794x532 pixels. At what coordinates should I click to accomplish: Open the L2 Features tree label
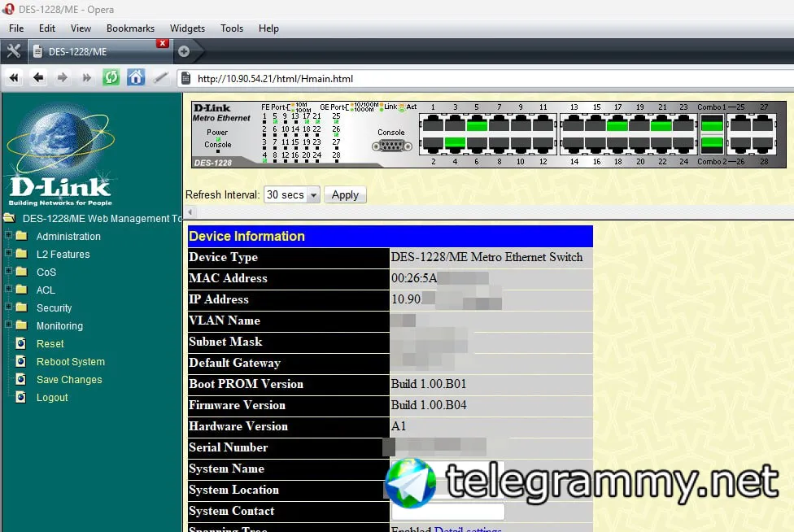point(63,254)
